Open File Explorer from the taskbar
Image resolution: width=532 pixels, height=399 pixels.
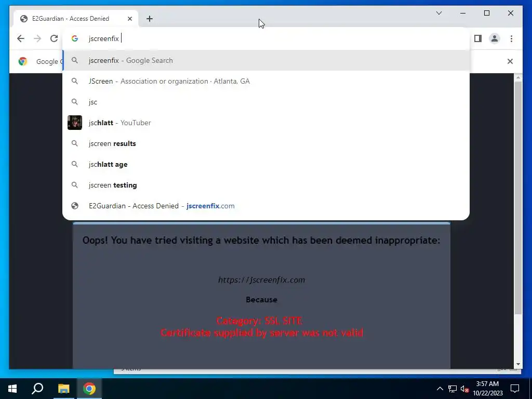[x=63, y=389]
